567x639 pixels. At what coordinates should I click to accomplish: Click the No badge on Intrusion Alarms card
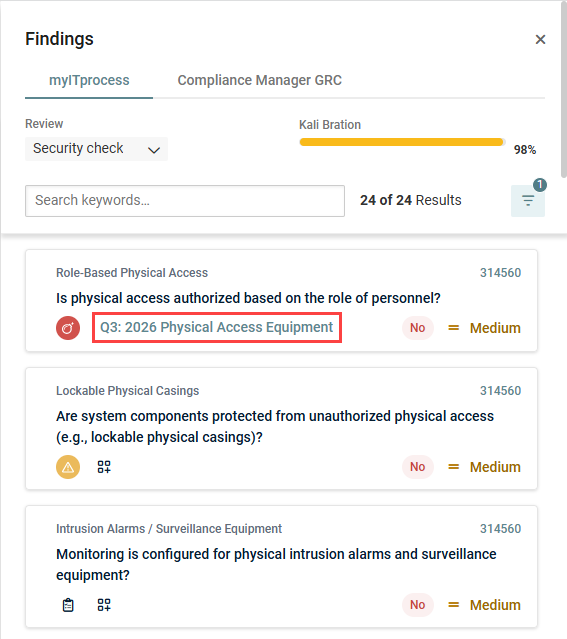(417, 605)
